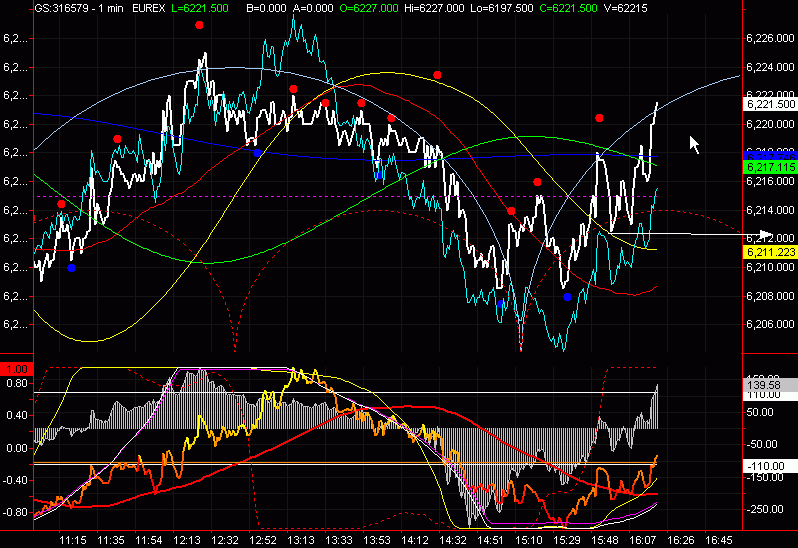The height and width of the screenshot is (548, 798).
Task: Click the -150.00 indicator axis label
Action: coord(765,477)
